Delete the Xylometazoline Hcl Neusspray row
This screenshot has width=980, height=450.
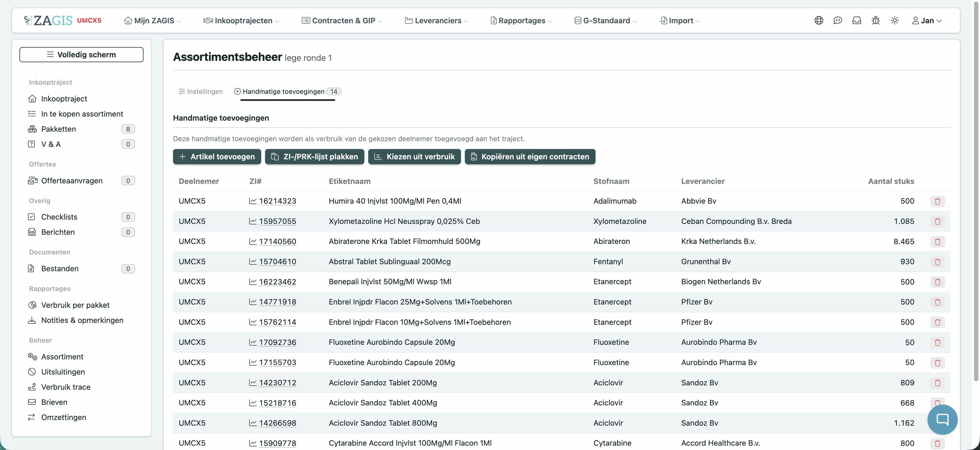point(937,221)
